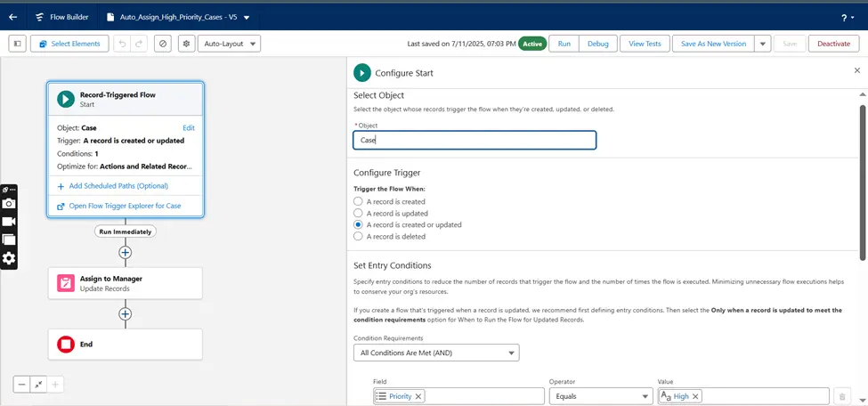The image size is (868, 406).
Task: Remove the Priority field pill
Action: click(418, 396)
